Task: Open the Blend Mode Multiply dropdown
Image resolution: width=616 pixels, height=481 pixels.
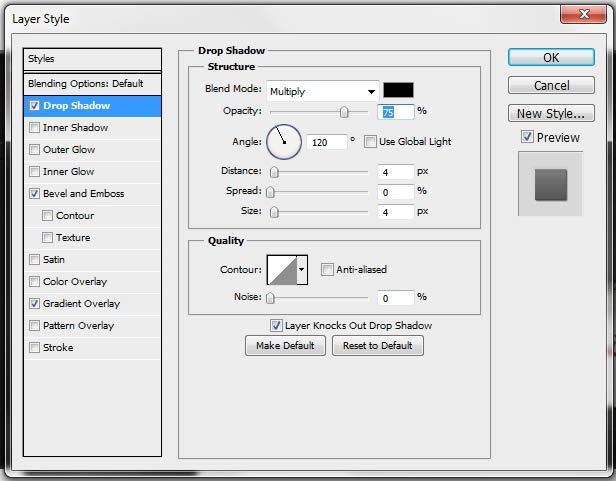Action: (x=323, y=92)
